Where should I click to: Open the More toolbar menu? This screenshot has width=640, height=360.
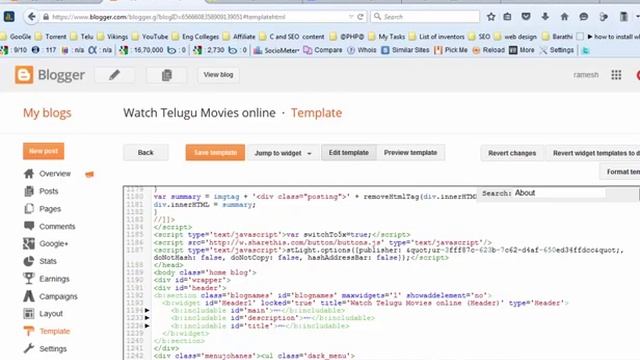[522, 50]
